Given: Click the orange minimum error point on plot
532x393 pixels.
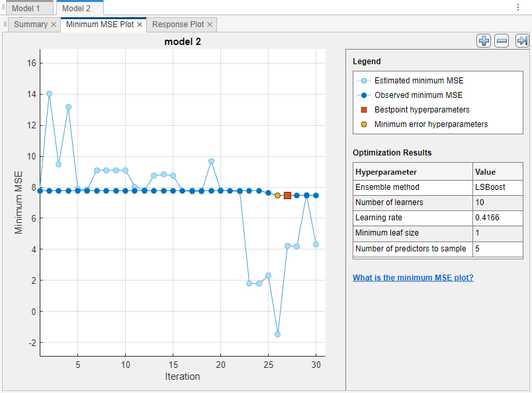Looking at the screenshot, I should point(277,195).
